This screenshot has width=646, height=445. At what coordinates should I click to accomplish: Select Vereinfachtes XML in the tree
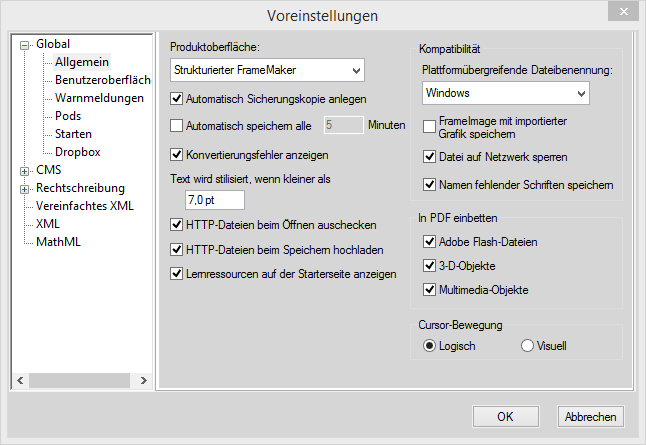tap(84, 206)
